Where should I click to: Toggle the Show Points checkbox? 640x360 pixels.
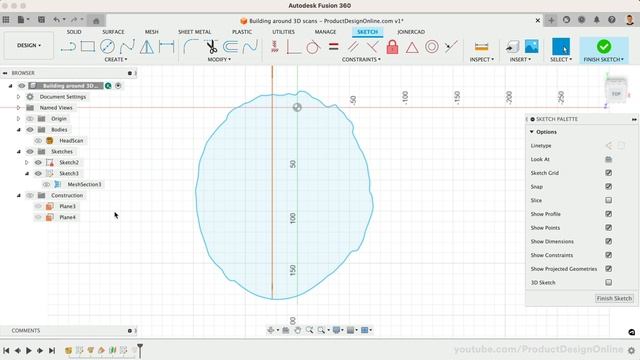[609, 227]
